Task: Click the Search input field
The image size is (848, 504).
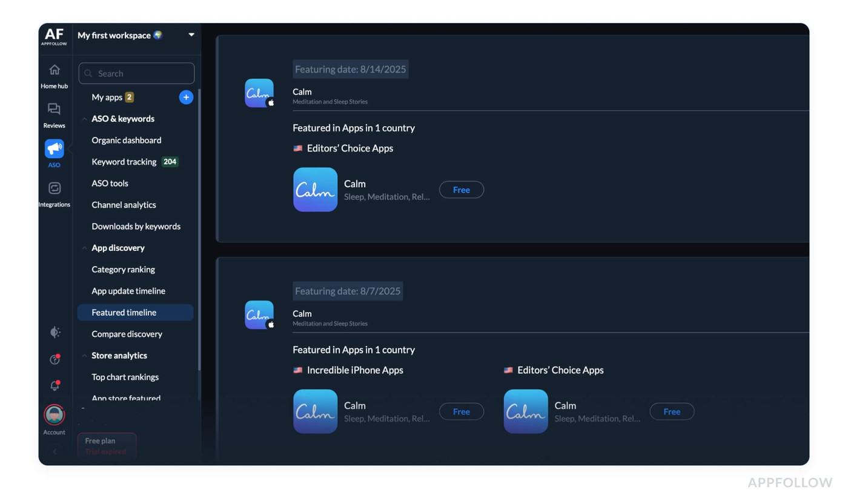Action: (136, 73)
